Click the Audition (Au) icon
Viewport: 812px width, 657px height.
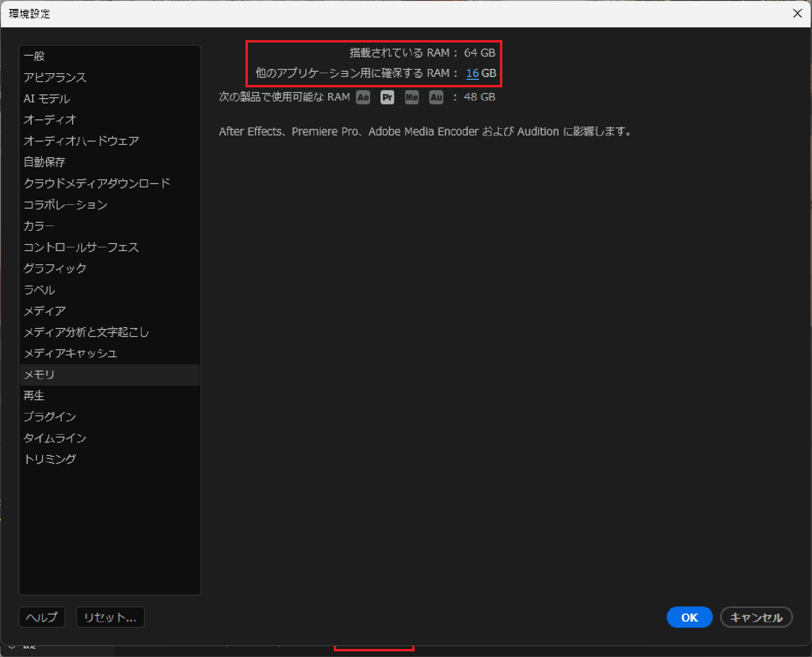point(436,97)
